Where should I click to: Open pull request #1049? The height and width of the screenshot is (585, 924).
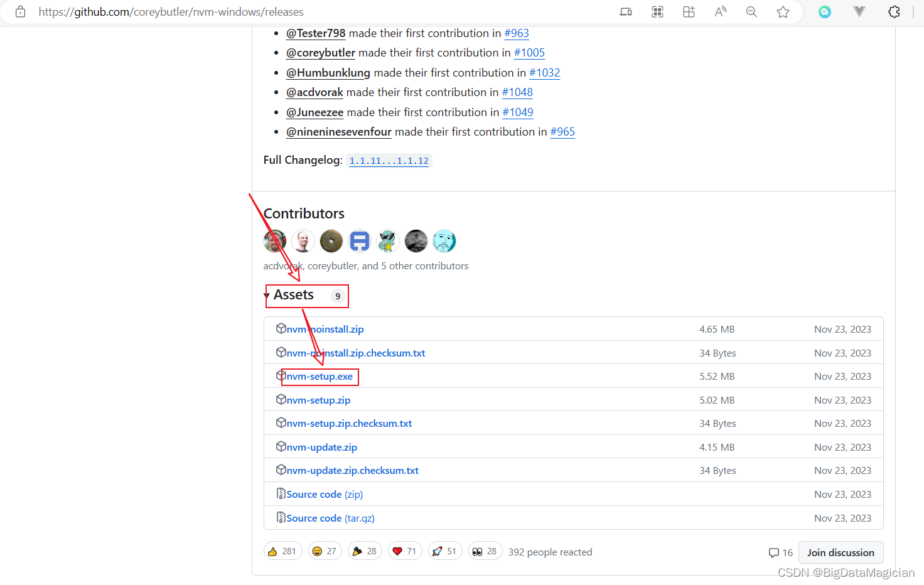[x=518, y=112]
